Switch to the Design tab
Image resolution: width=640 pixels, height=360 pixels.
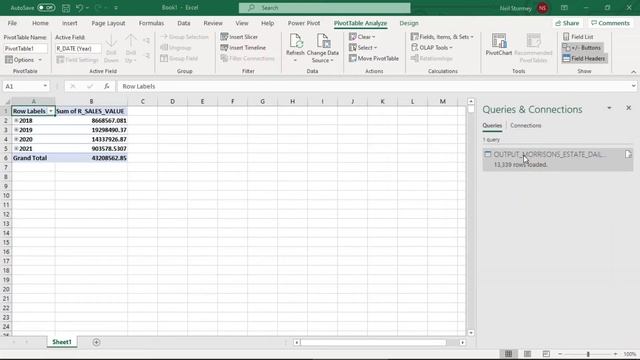(409, 23)
